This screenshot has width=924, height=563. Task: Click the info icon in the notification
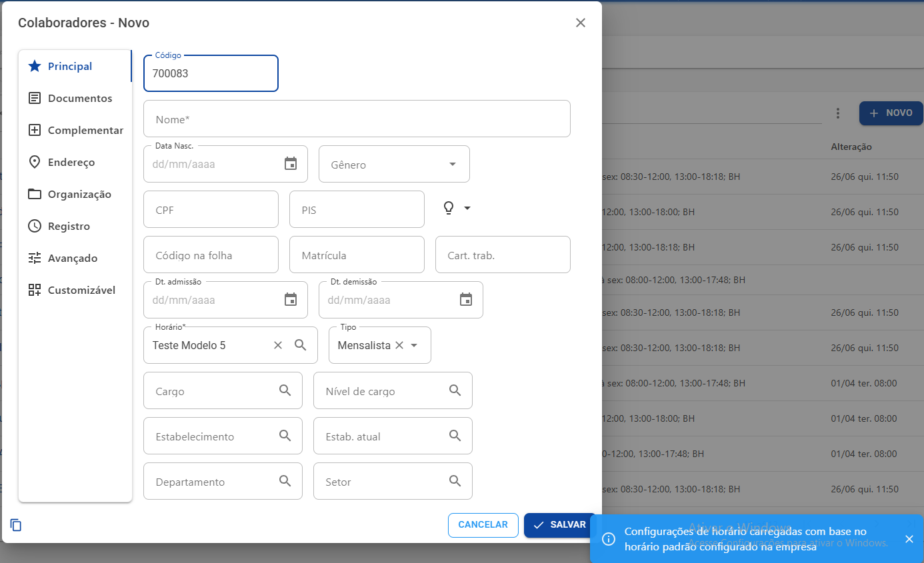coord(608,539)
